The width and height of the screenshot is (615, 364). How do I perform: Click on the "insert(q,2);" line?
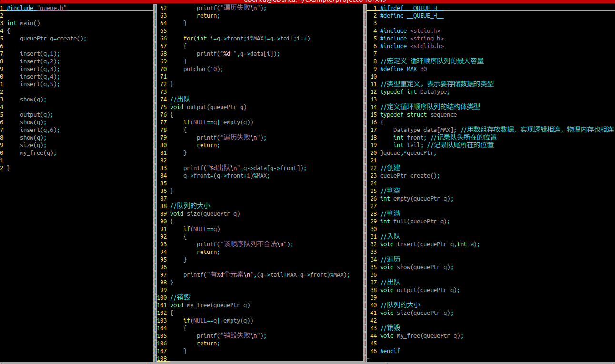click(40, 61)
